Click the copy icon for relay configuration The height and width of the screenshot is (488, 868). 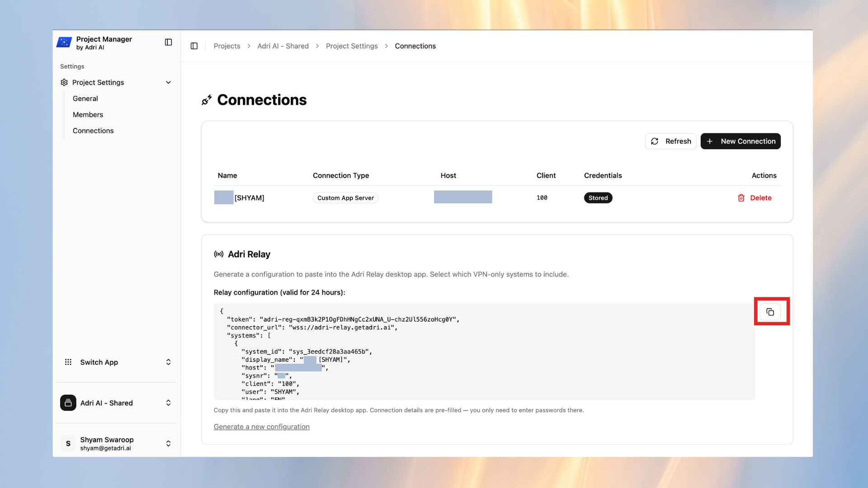pyautogui.click(x=771, y=311)
